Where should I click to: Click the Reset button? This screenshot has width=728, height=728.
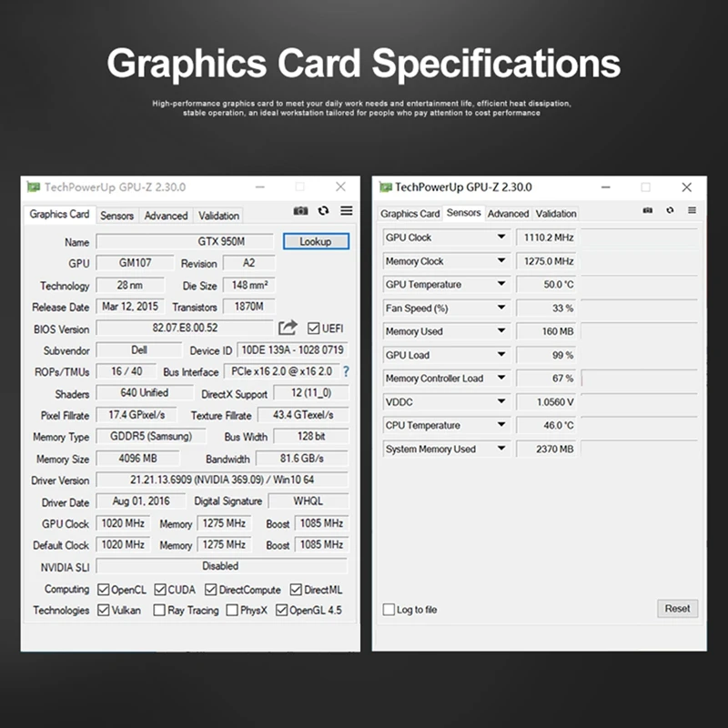pos(677,608)
